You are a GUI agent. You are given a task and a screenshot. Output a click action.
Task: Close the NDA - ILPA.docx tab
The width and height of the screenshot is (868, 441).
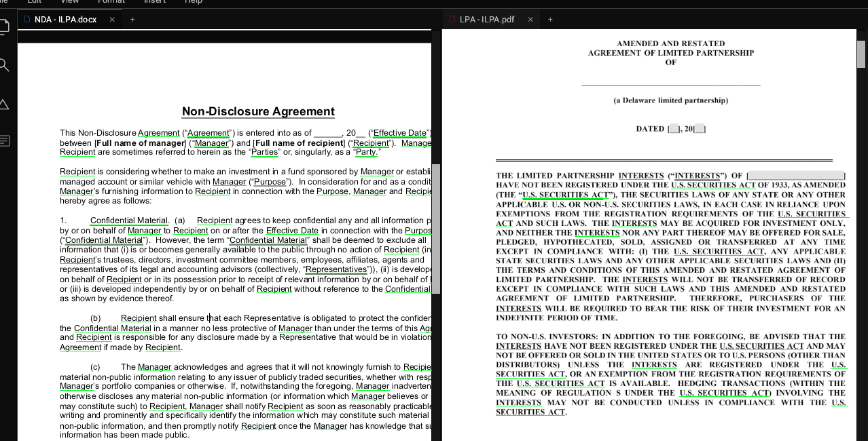coord(112,20)
